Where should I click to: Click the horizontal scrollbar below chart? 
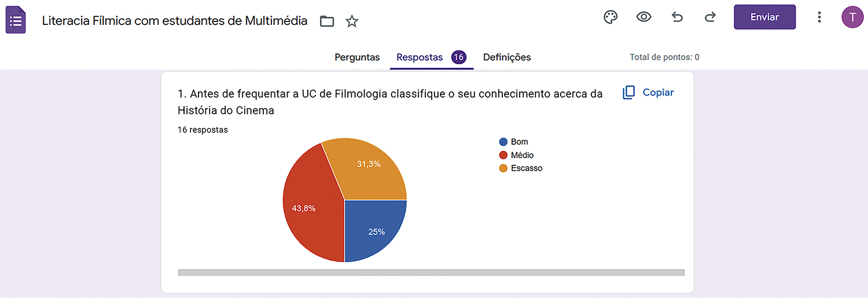coord(431,273)
